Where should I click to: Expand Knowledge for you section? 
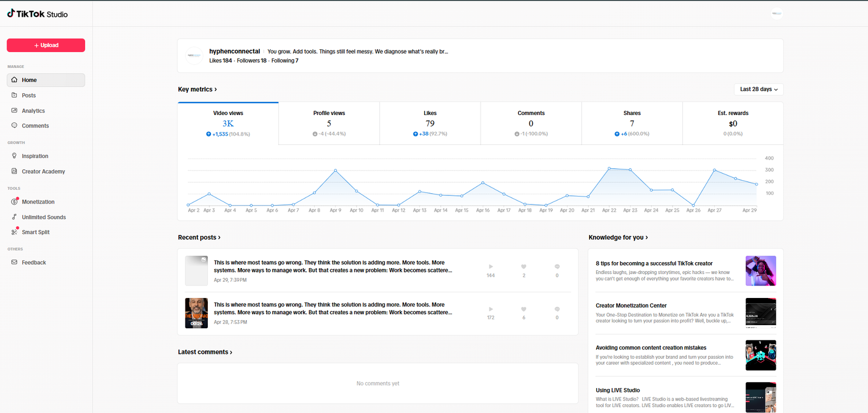(618, 238)
